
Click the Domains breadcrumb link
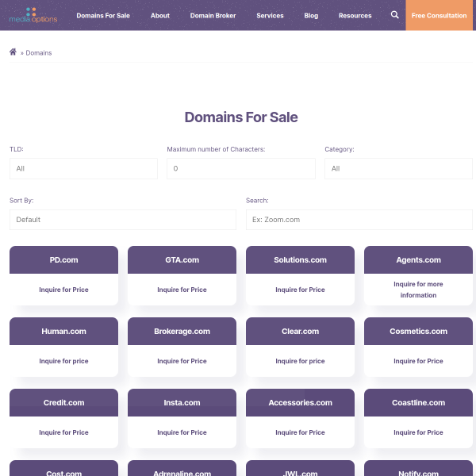(39, 53)
